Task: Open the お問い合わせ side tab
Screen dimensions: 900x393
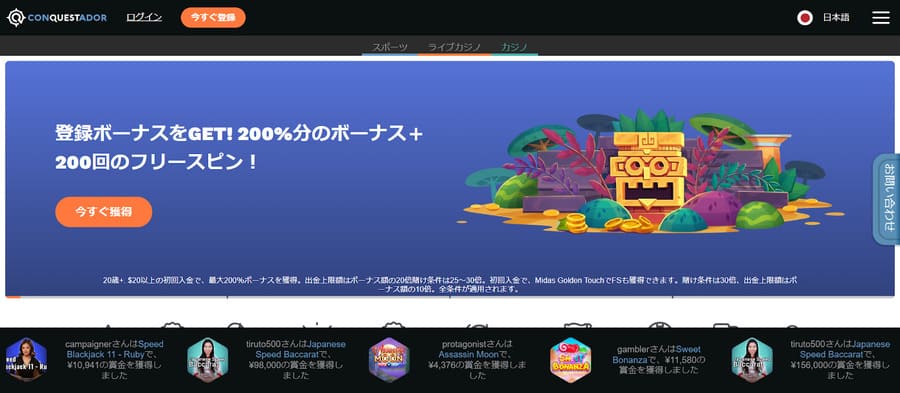Action: click(887, 200)
